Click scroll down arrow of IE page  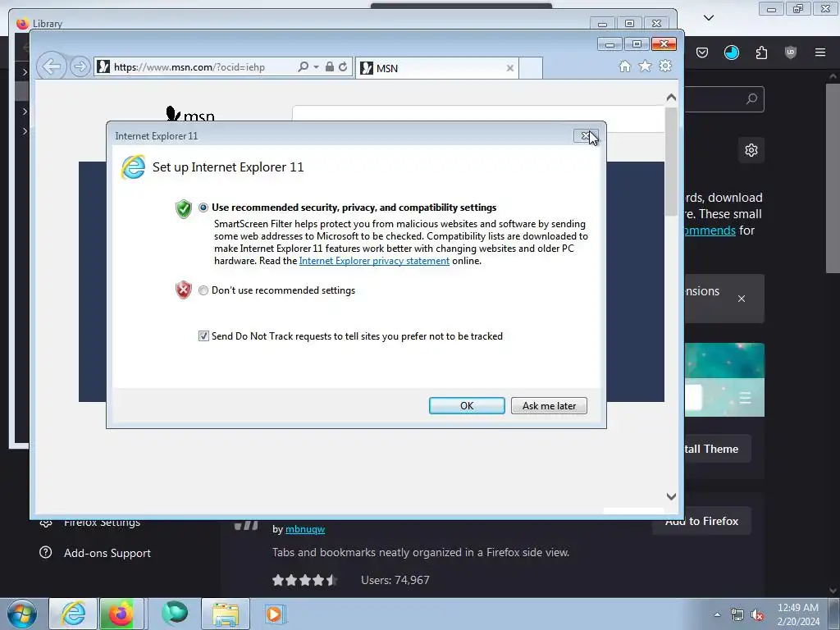[x=671, y=496]
